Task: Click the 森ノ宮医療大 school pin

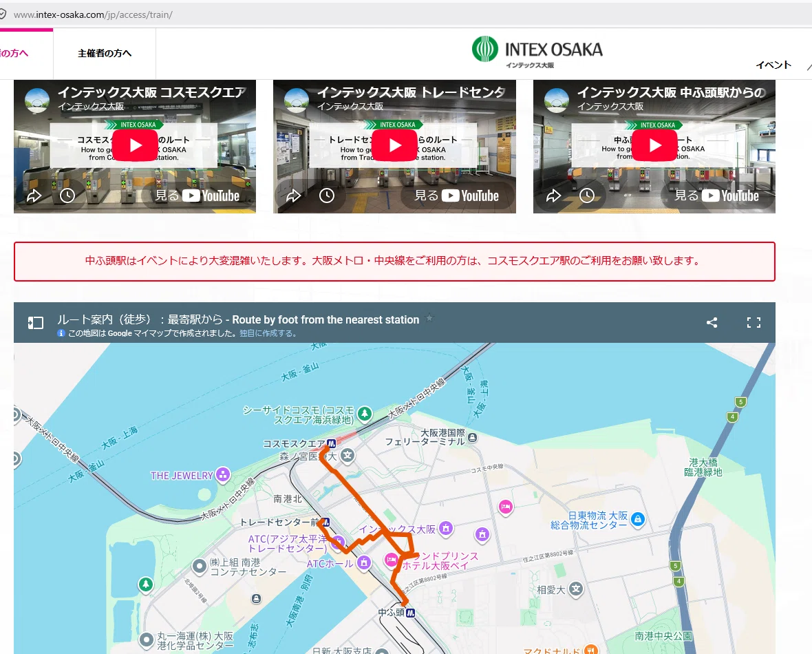Action: point(348,456)
